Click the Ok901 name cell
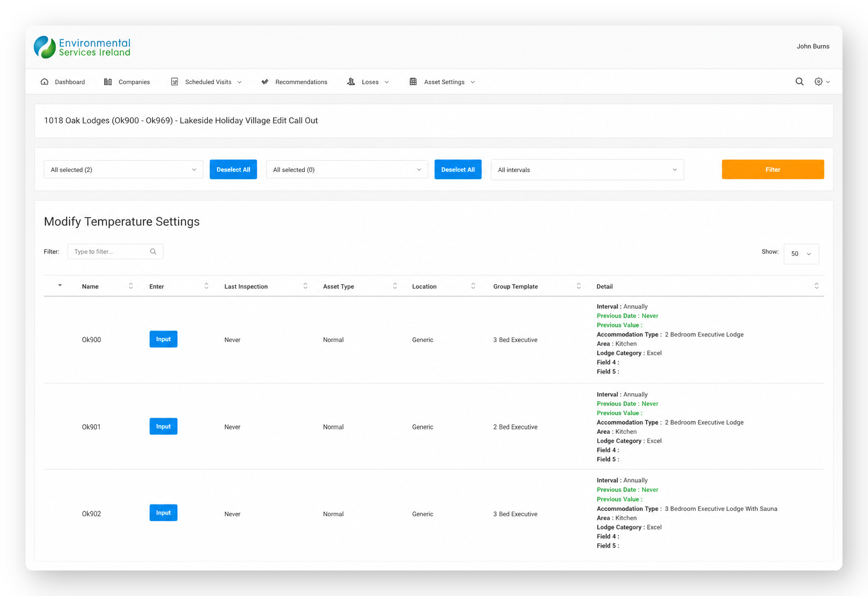Viewport: 868px width, 596px height. tap(91, 427)
